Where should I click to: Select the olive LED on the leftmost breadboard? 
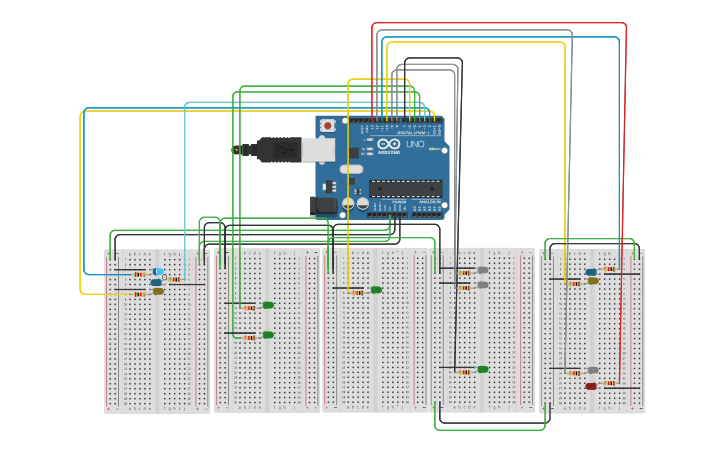(x=158, y=292)
